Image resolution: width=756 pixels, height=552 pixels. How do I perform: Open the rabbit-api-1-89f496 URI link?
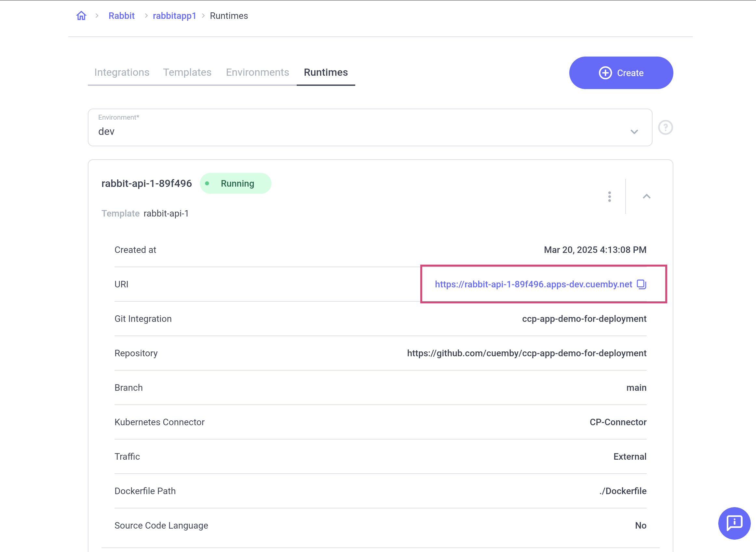533,284
